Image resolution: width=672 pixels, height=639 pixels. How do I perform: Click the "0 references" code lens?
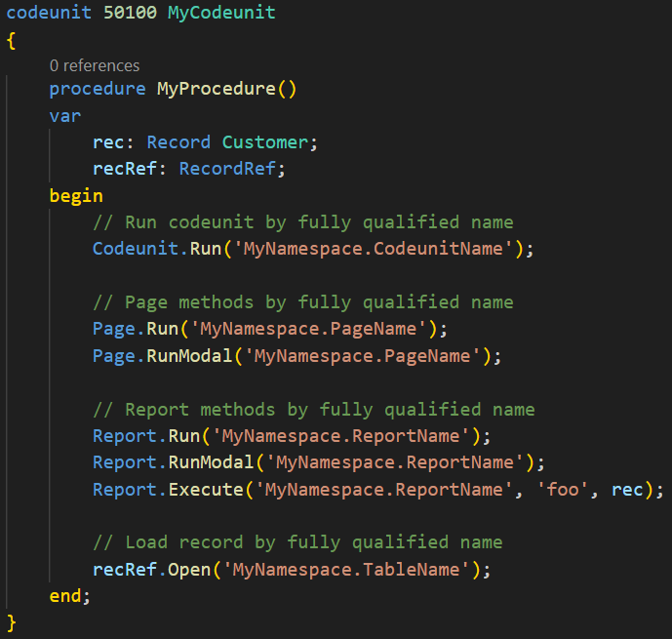(95, 65)
